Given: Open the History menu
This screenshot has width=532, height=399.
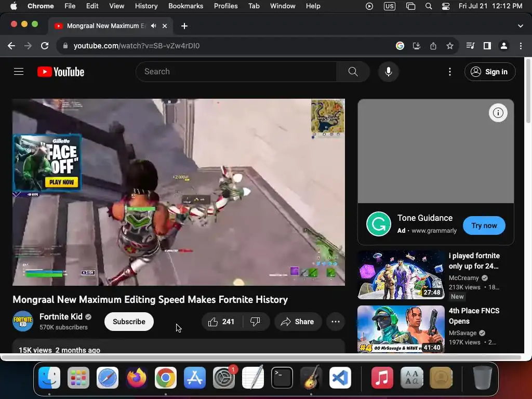Looking at the screenshot, I should [x=146, y=6].
